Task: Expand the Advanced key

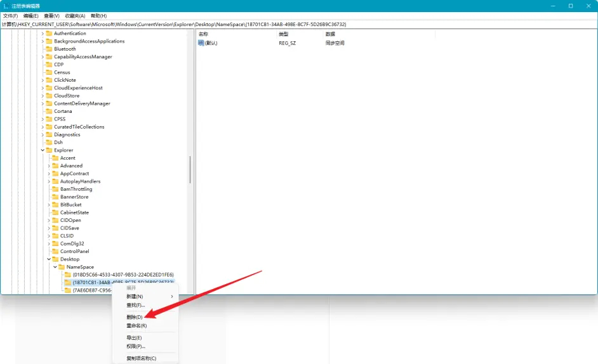Action: [x=49, y=166]
